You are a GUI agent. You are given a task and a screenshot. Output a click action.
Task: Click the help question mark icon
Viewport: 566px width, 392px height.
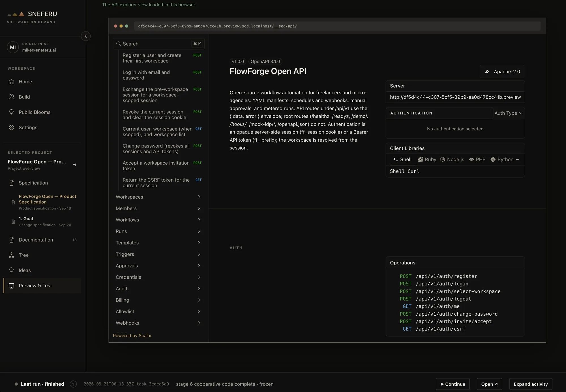(73, 384)
